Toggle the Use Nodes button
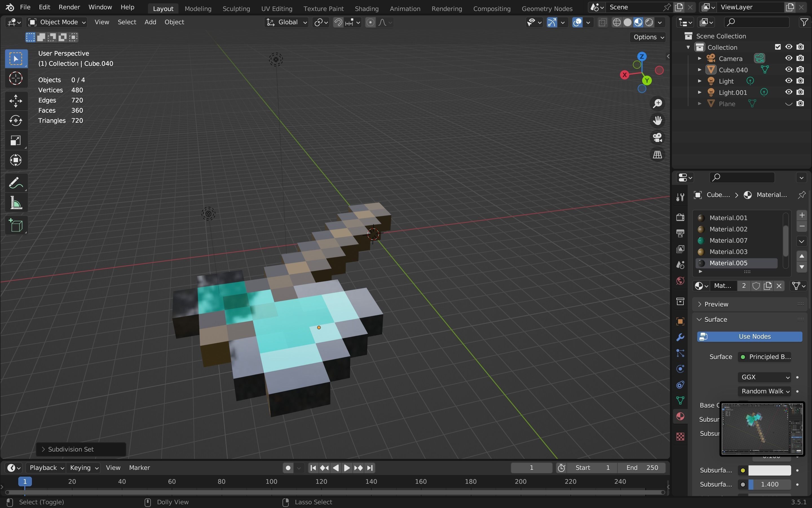812x508 pixels. pyautogui.click(x=750, y=336)
